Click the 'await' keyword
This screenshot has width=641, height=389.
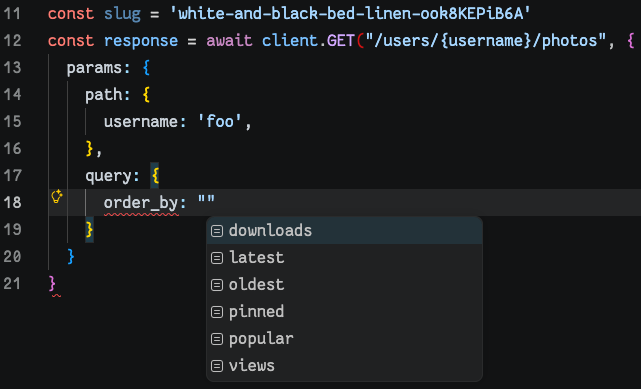229,41
